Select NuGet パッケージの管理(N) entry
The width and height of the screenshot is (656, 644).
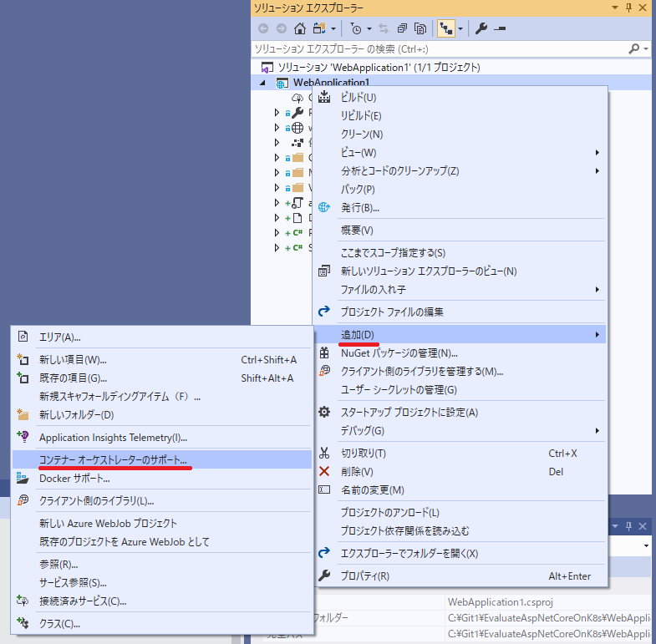click(399, 352)
